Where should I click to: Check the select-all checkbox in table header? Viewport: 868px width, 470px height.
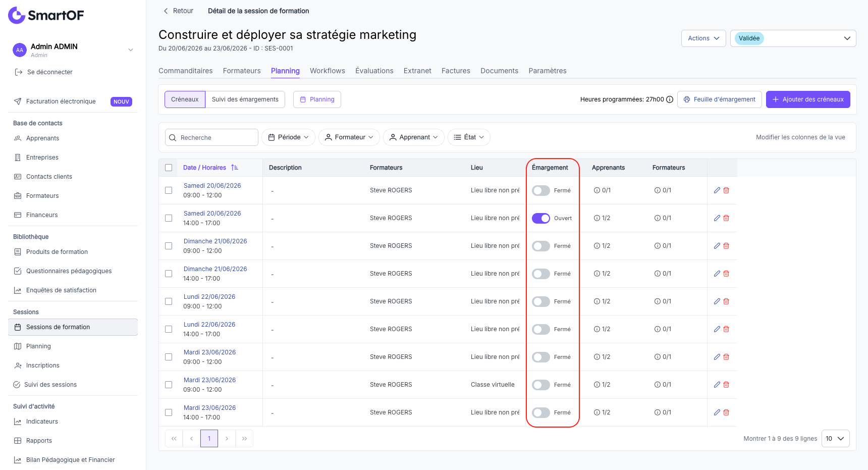tap(169, 168)
